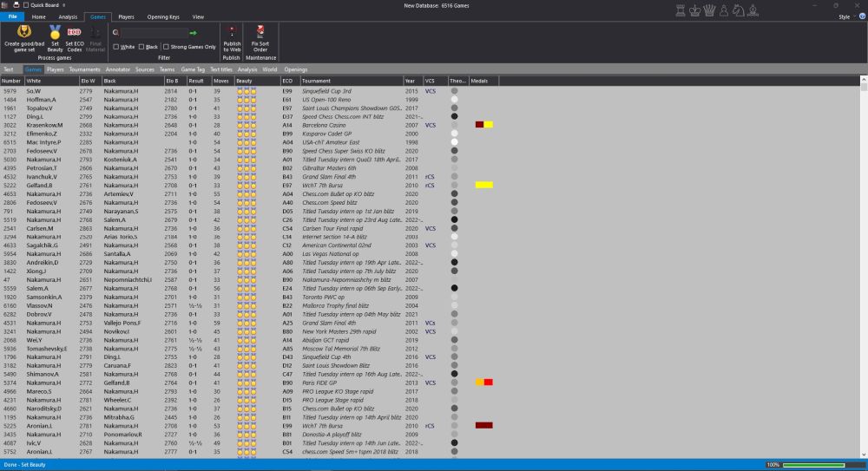Open the Style dropdown menu
The height and width of the screenshot is (471, 868).
pyautogui.click(x=846, y=16)
